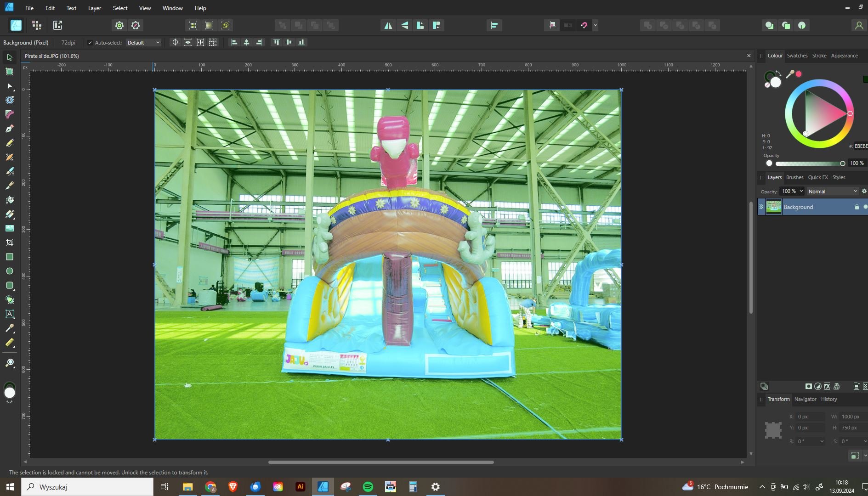Toggle visibility of the Background layer

coord(865,207)
